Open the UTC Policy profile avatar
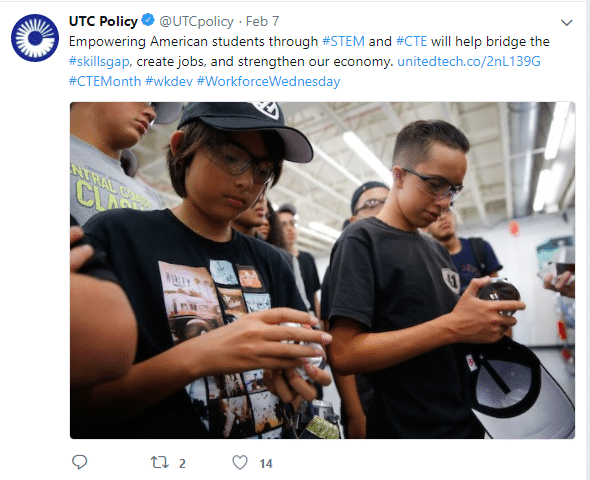The image size is (590, 480). click(35, 38)
